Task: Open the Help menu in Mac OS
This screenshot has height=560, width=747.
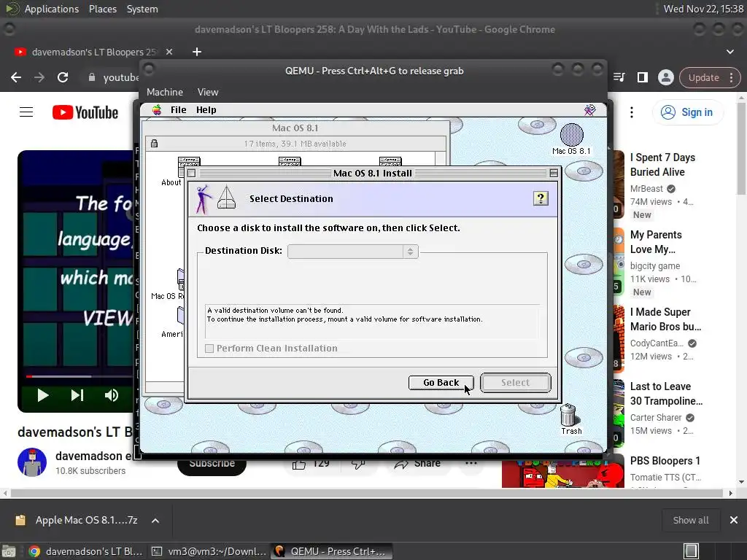Action: [x=206, y=110]
